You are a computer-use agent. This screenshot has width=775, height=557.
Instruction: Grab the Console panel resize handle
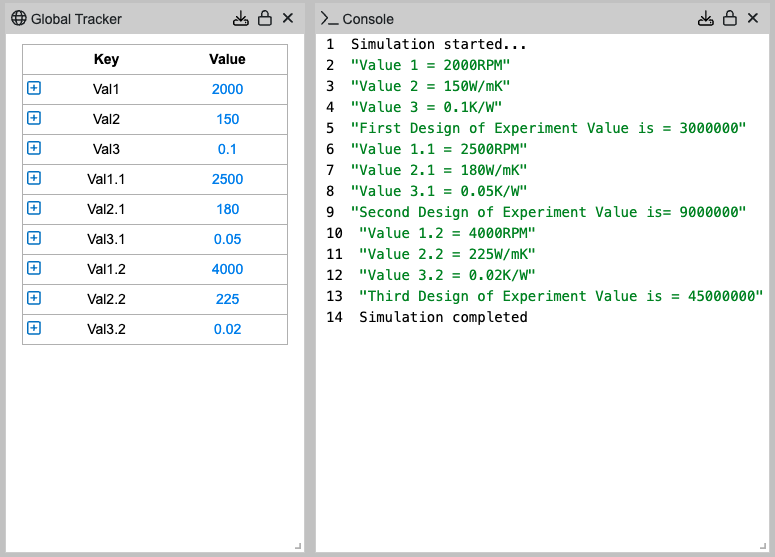point(763,546)
